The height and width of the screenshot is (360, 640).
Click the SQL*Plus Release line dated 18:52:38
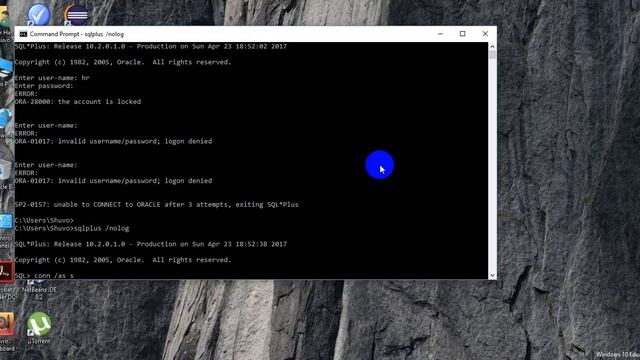[151, 244]
